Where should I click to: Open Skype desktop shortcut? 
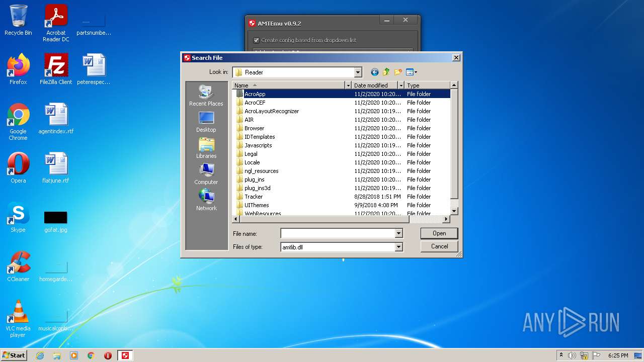[18, 217]
